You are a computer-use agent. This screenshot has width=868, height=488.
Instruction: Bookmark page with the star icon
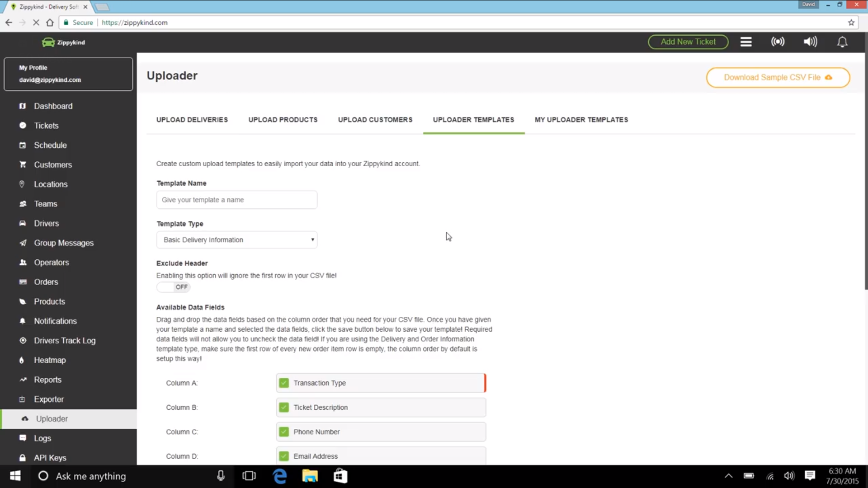coord(851,23)
